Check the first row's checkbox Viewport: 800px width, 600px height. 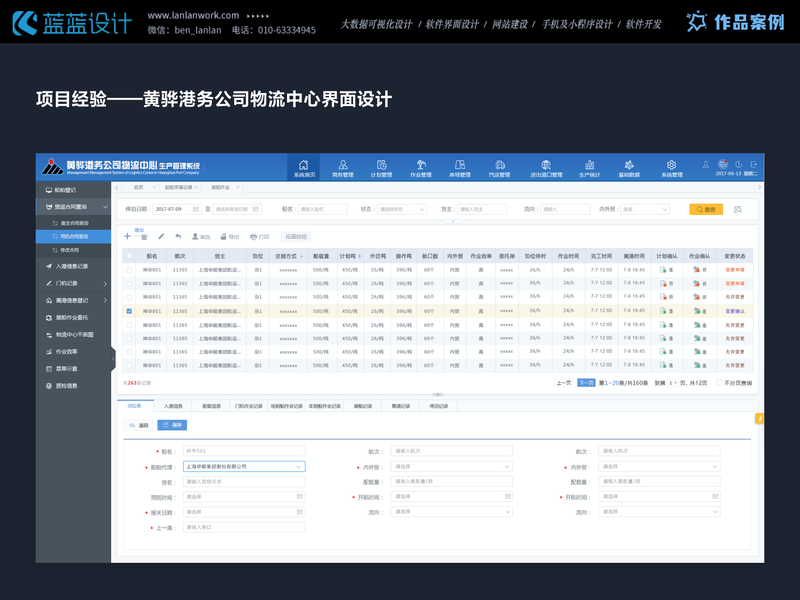[129, 270]
